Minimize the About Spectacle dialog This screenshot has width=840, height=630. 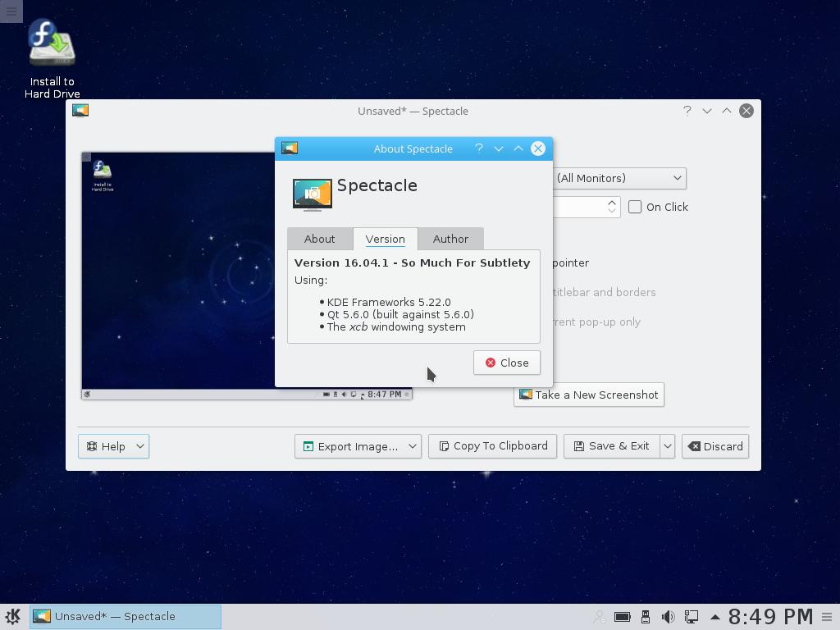[x=499, y=148]
